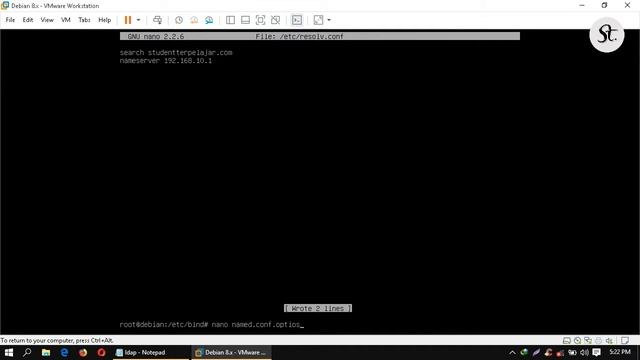Switch to Unity mode
The width and height of the screenshot is (640, 360).
point(276,20)
